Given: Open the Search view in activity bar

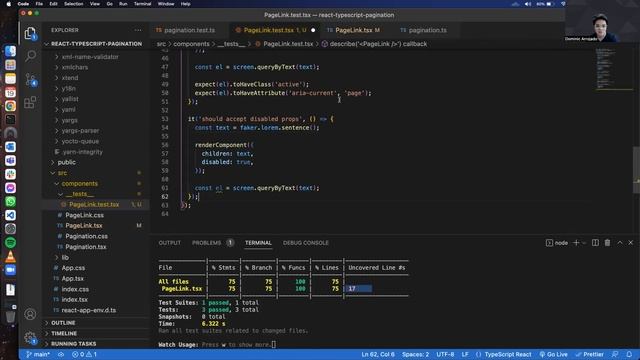Looking at the screenshot, I should coord(30,56).
